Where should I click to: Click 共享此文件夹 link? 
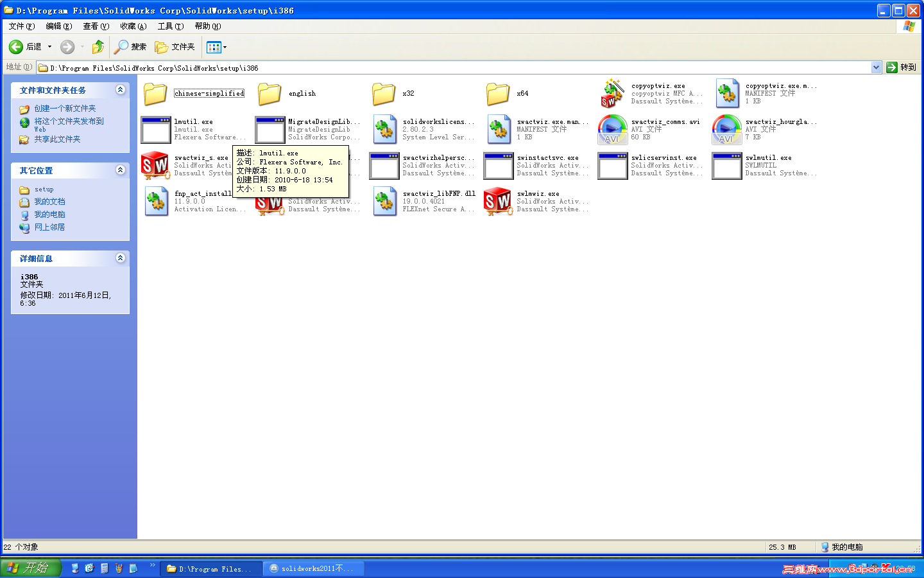[x=57, y=139]
